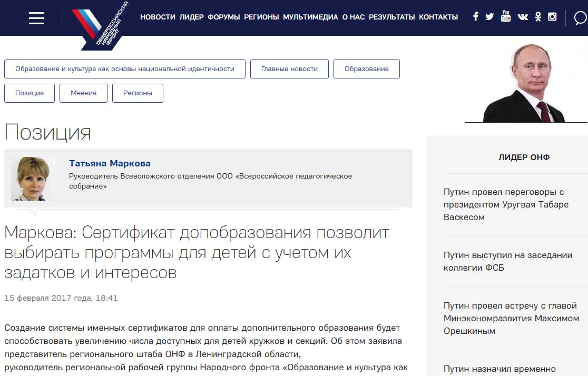Click the article headline about Маркова

point(197,252)
